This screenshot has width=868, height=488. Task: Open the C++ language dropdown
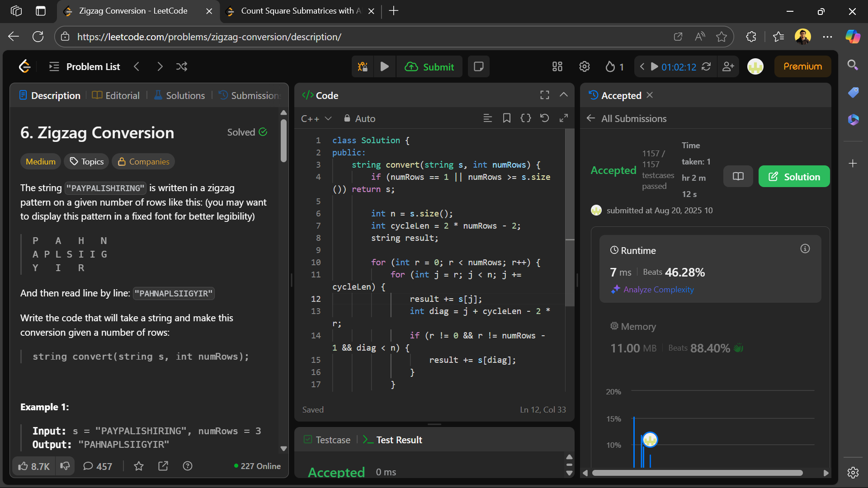pyautogui.click(x=316, y=118)
